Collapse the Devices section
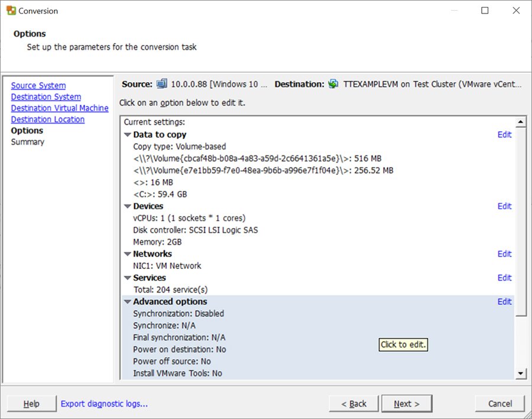Viewport: 532px width, 419px height. 127,206
